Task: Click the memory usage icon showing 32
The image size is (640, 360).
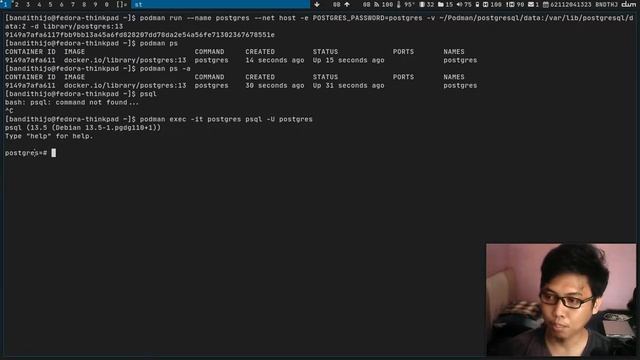Action: click(422, 4)
